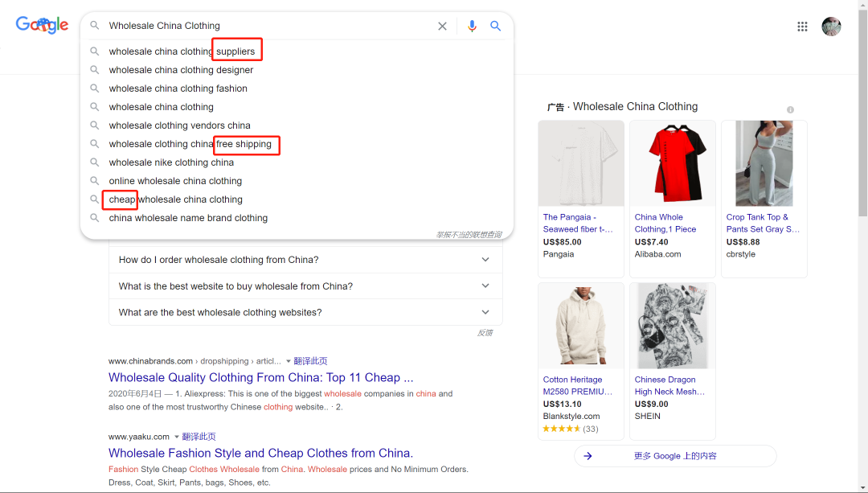This screenshot has width=868, height=493.
Task: Click the US$85.00 Pangaia price
Action: point(563,242)
